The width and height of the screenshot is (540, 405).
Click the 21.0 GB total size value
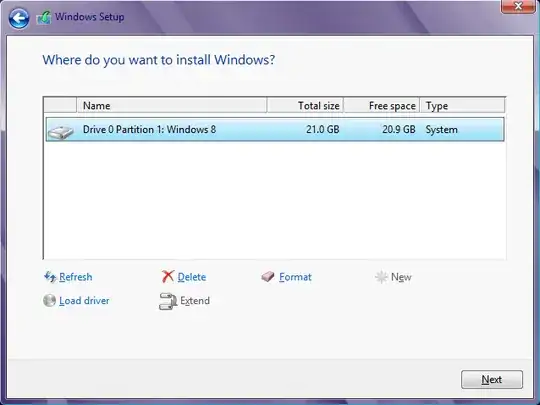[x=323, y=129]
